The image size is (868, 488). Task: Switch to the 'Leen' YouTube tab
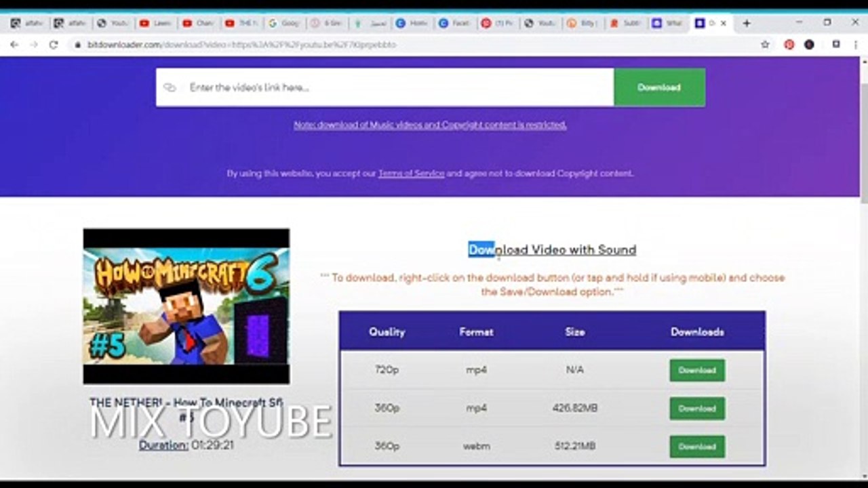coord(156,23)
